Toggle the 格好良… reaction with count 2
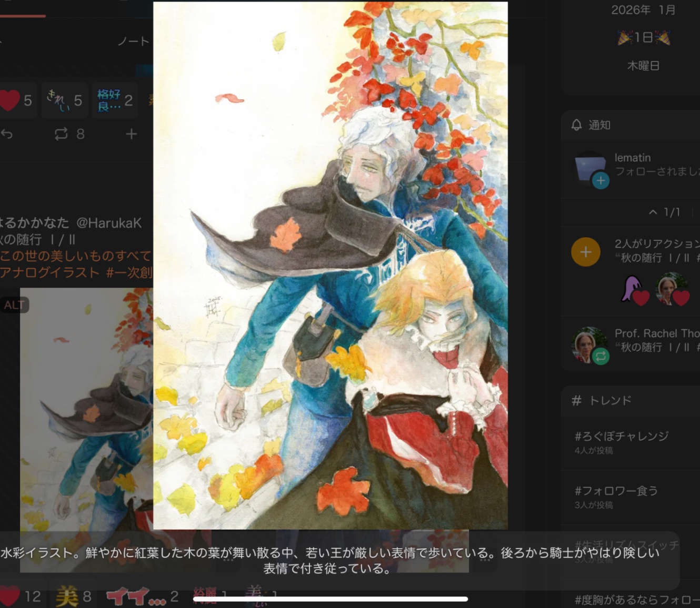Screen dimensions: 700x608 115,100
